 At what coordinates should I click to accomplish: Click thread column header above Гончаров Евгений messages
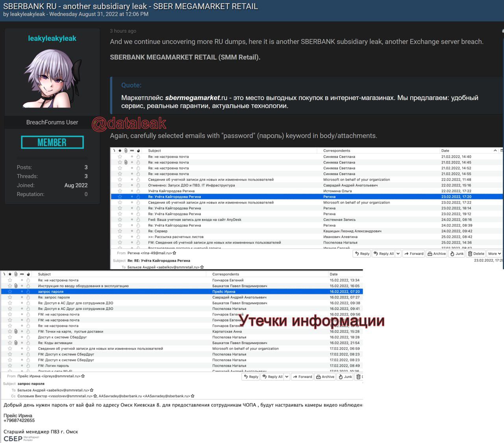coord(4,274)
